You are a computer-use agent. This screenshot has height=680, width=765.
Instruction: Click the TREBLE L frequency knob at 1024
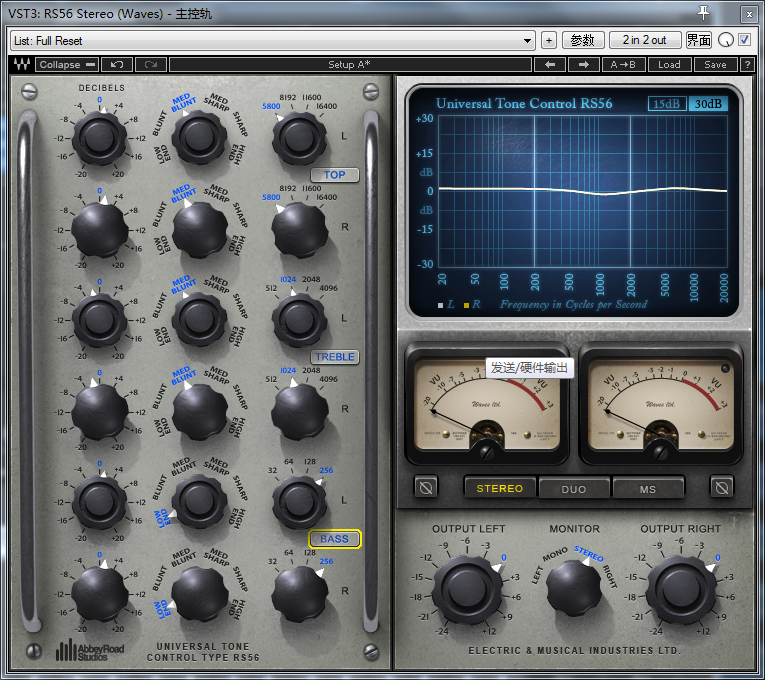(x=300, y=320)
